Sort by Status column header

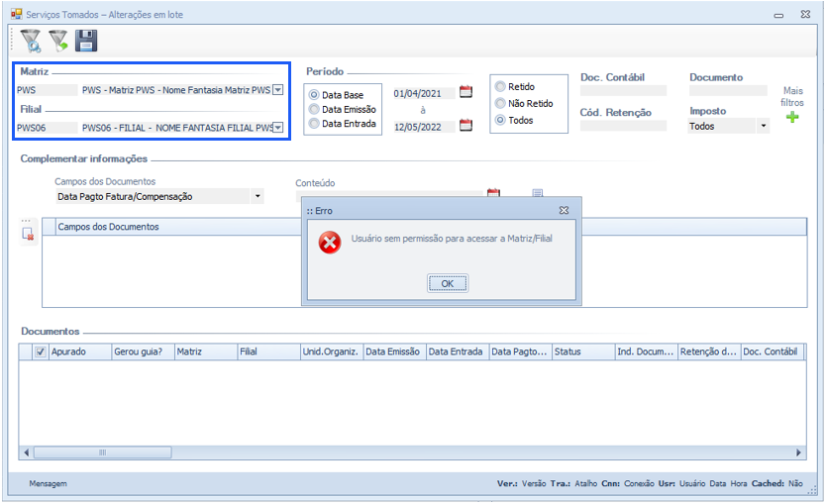pos(583,352)
